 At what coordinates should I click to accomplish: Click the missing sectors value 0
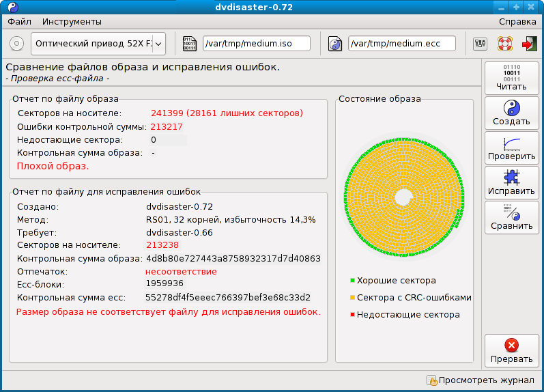tap(154, 140)
